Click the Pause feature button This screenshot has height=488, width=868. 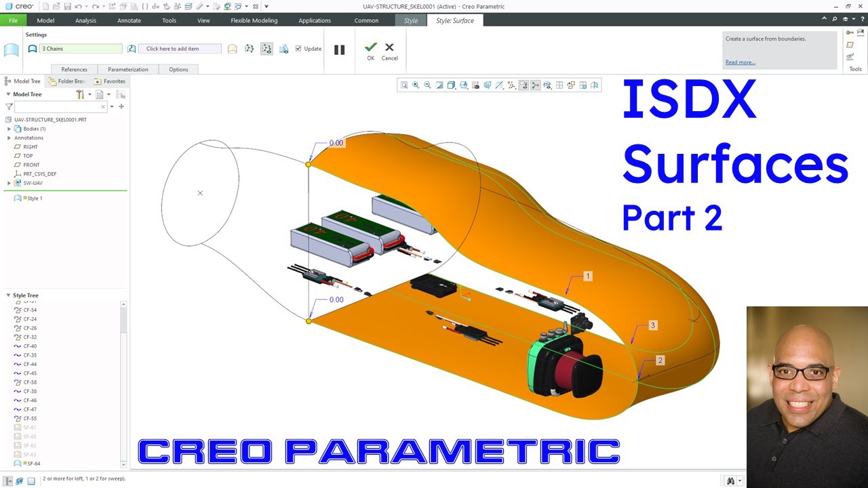click(339, 49)
